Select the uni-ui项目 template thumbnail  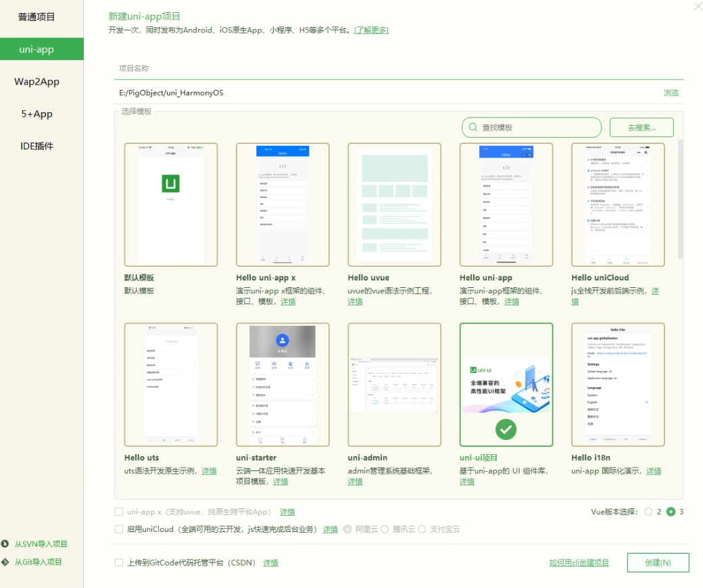506,385
